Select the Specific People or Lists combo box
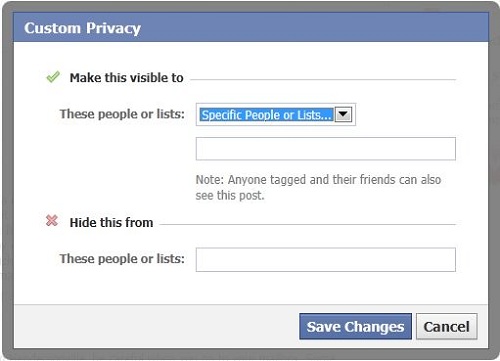The height and width of the screenshot is (361, 500). [x=276, y=115]
